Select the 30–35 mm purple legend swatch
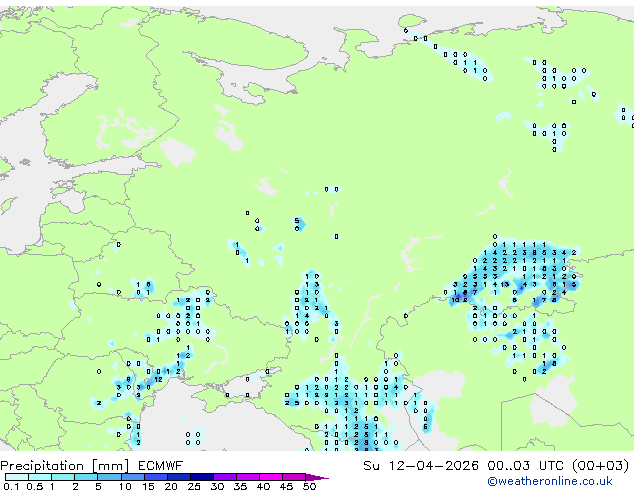Image resolution: width=634 pixels, height=490 pixels. click(225, 477)
